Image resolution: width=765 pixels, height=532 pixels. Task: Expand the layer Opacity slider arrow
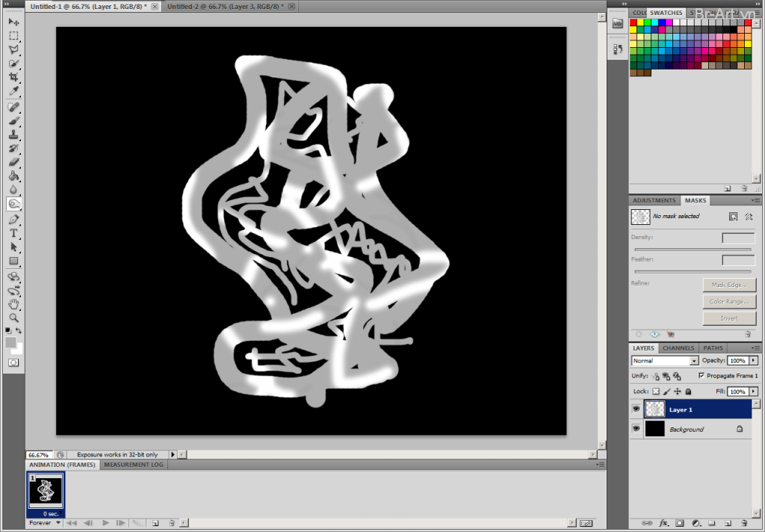click(753, 361)
